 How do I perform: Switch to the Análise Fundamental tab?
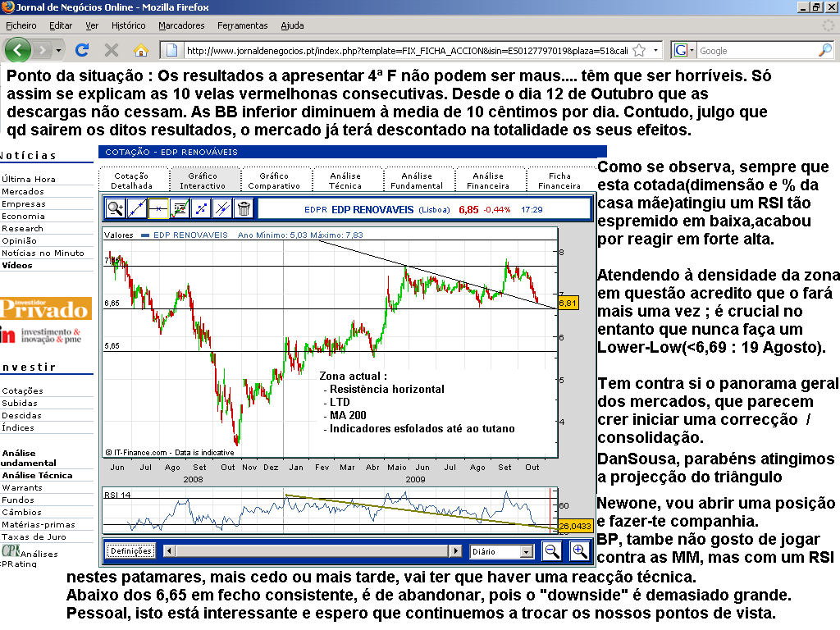point(417,180)
